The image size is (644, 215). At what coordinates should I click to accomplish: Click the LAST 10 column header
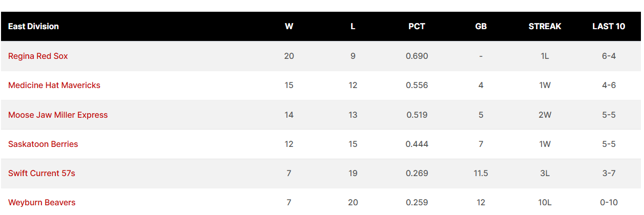tap(609, 26)
